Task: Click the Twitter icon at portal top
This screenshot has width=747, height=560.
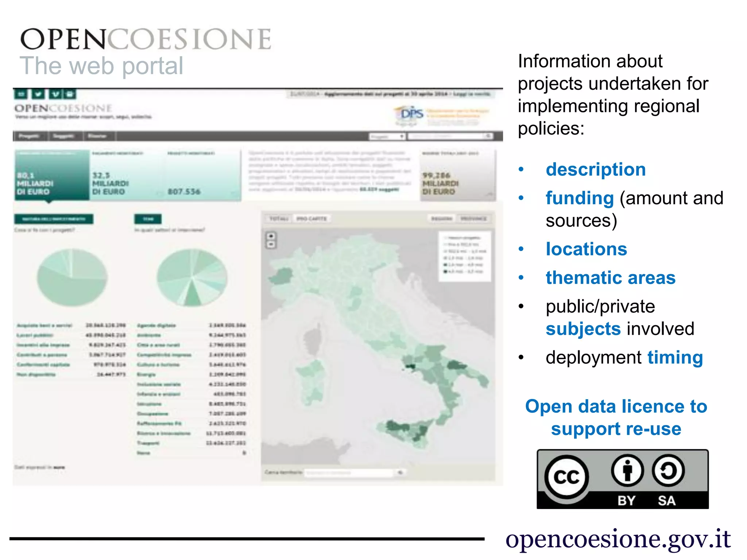Action: (x=38, y=94)
